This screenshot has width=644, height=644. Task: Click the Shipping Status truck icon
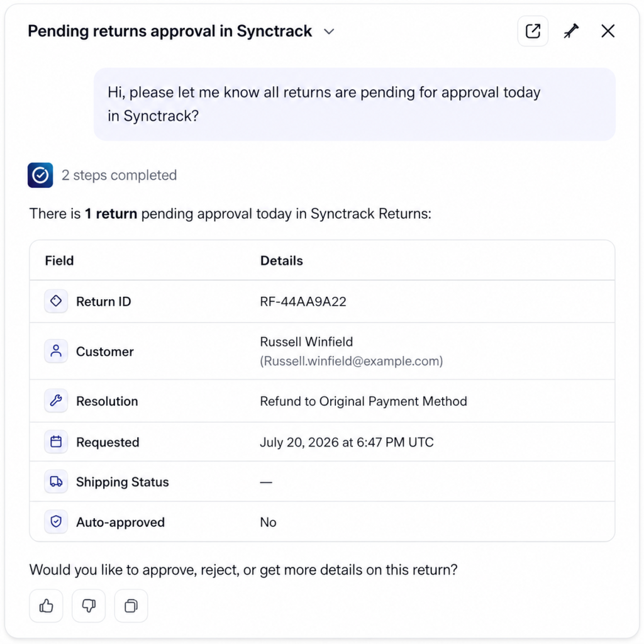click(x=56, y=481)
